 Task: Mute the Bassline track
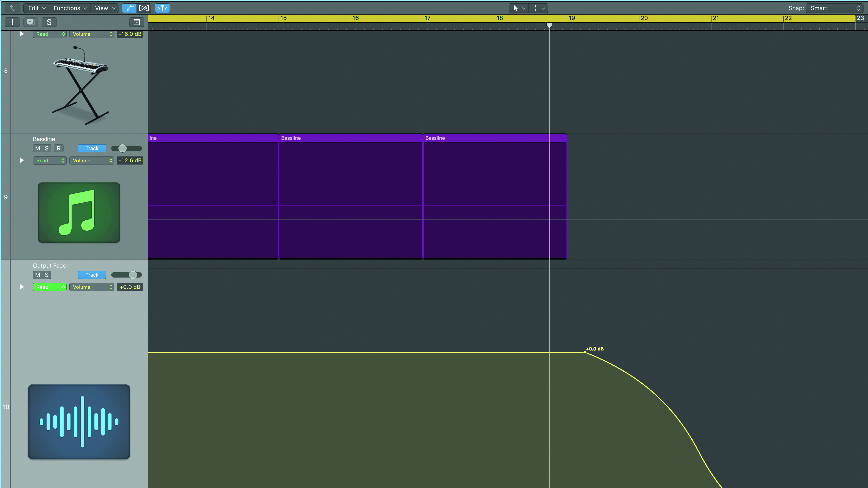point(37,148)
